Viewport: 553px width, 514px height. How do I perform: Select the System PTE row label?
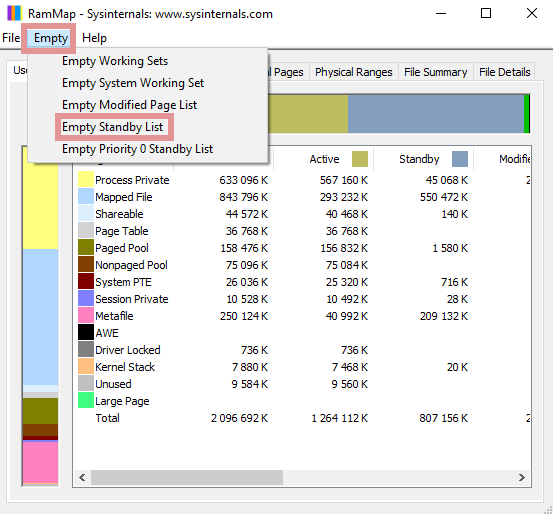click(123, 282)
